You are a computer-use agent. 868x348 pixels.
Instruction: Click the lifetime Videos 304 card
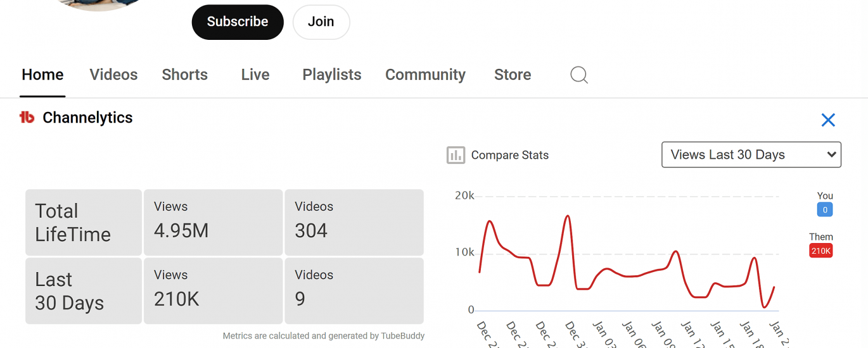coord(354,222)
